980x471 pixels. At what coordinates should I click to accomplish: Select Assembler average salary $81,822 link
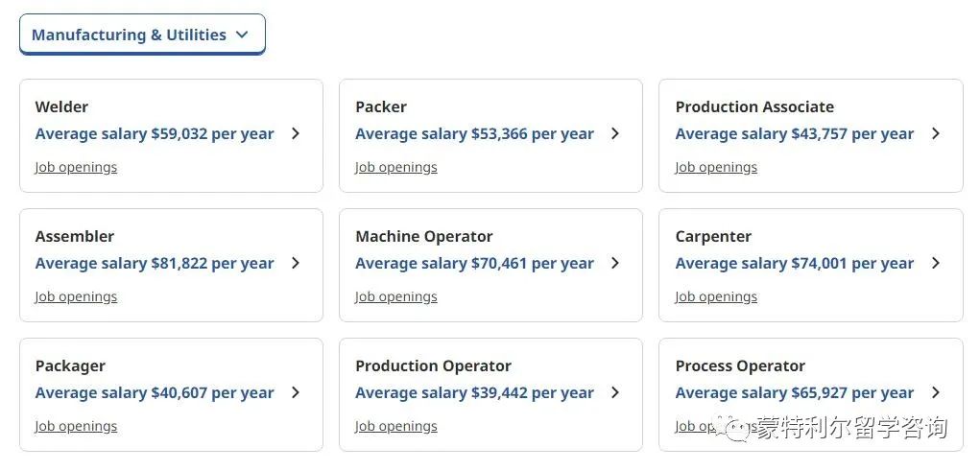[155, 263]
